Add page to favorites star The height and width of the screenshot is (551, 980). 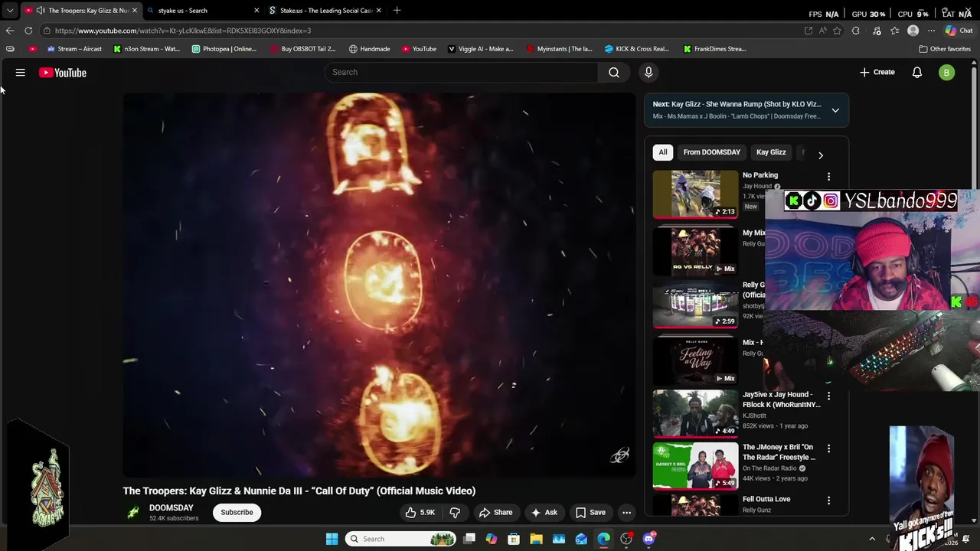[837, 31]
